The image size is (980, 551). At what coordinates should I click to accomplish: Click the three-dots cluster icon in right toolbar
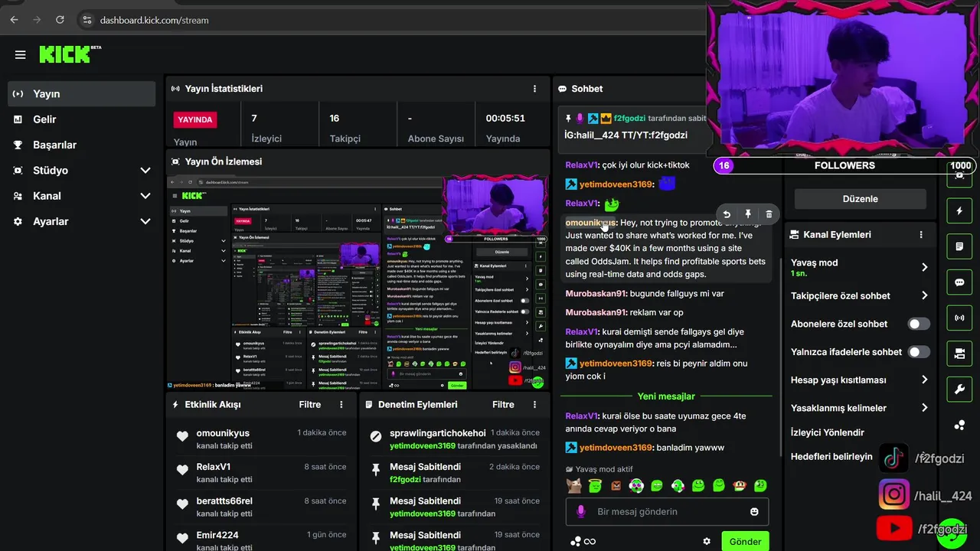pos(959,425)
